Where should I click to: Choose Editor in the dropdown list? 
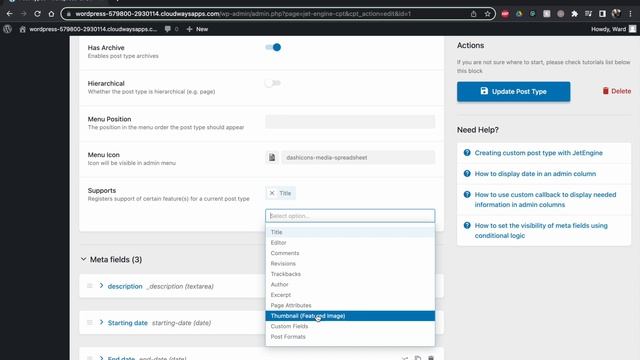pyautogui.click(x=350, y=242)
